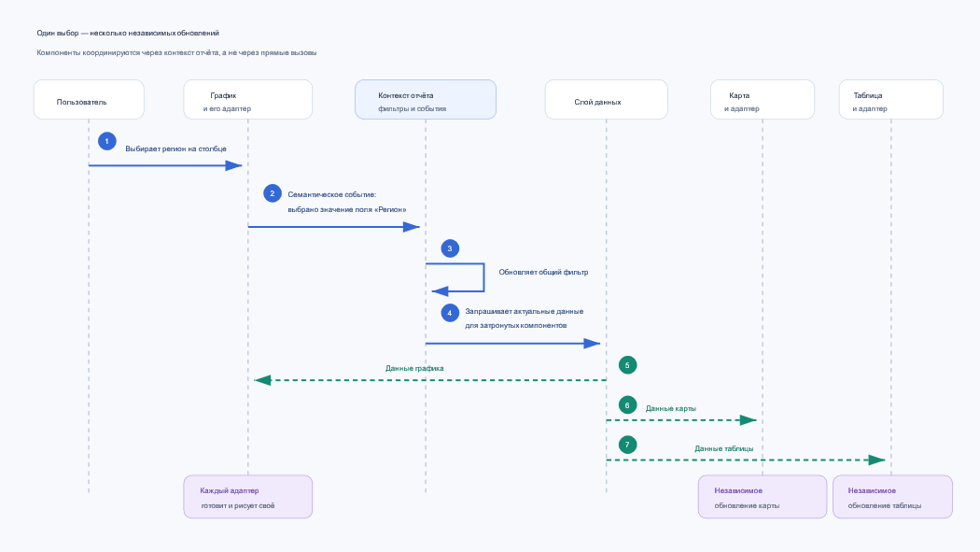Select the Контекст отчёта participant box
980x552 pixels.
426,99
